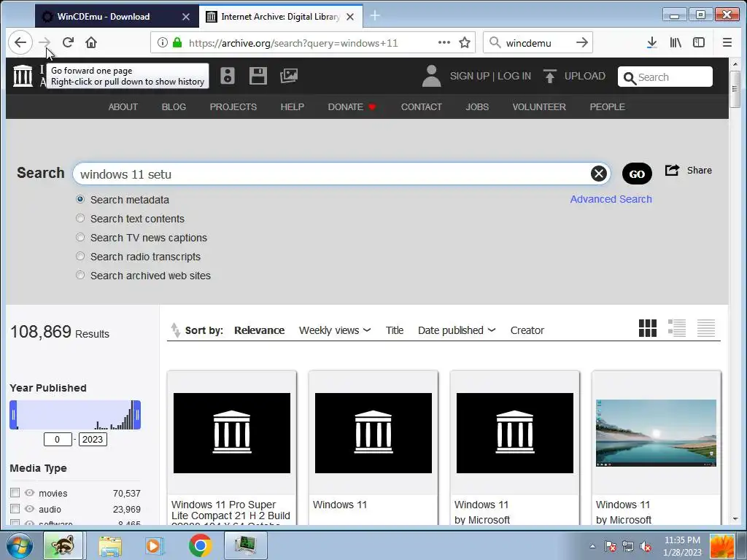747x560 pixels.
Task: Select Search archived web sites option
Action: click(x=80, y=275)
